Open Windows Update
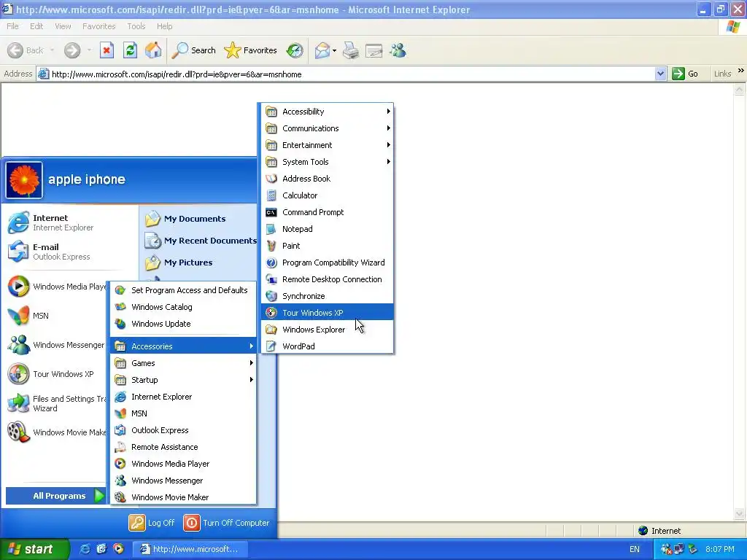Viewport: 747px width, 560px height. point(183,324)
